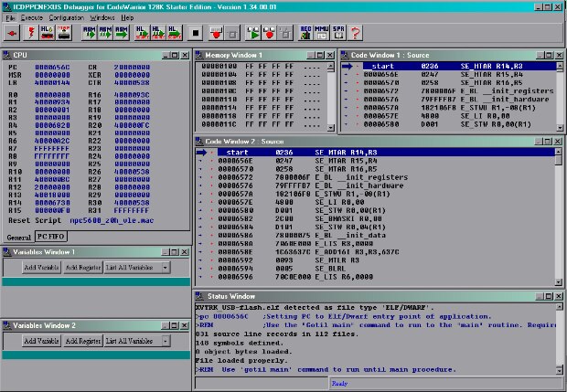Click the Code Window 2 vertical scrollbar
Viewport: 567px width, 392px height.
point(561,219)
